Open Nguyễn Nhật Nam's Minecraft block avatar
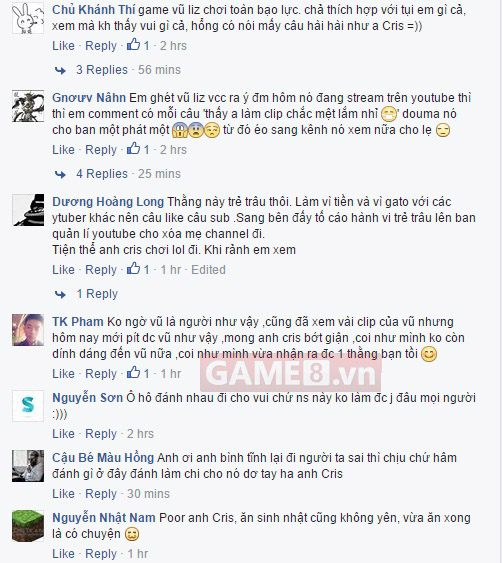The image size is (502, 563). tap(28, 526)
